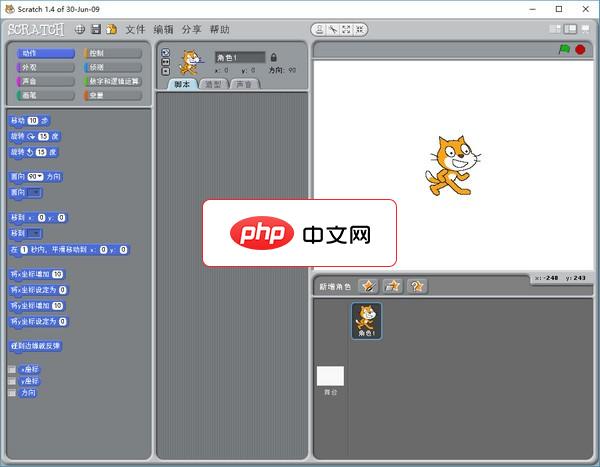Paint a new sprite star icon

(x=368, y=286)
